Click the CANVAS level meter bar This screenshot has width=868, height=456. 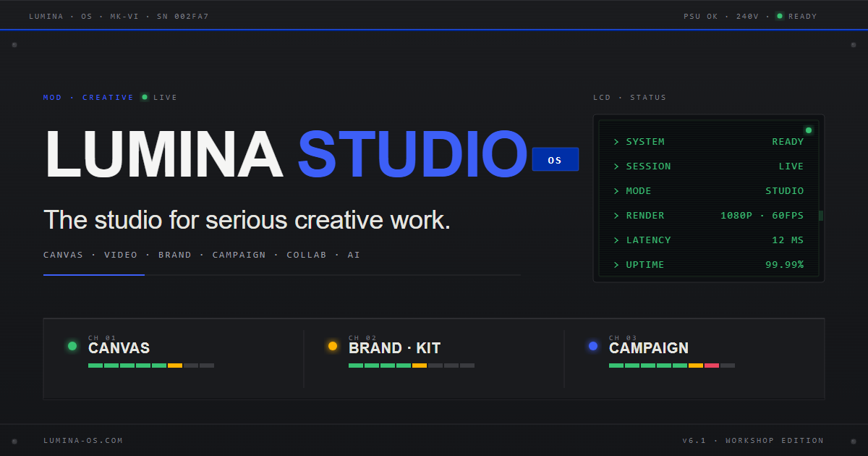[x=151, y=366]
